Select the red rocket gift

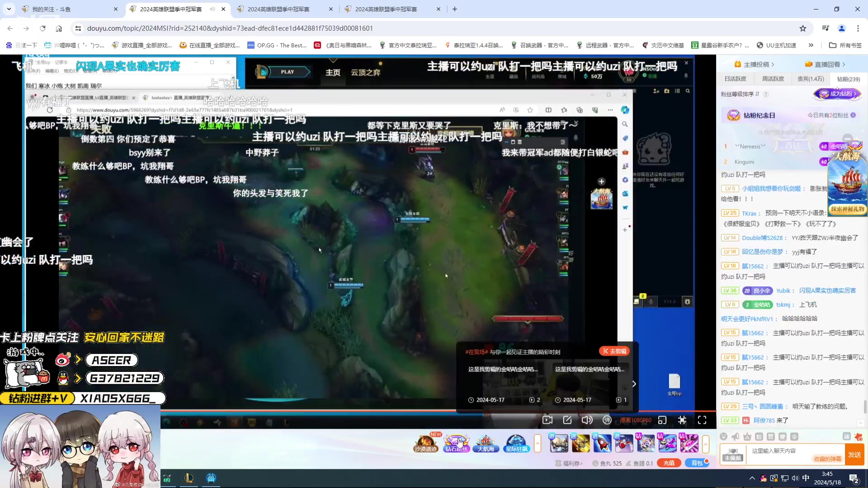coord(602,444)
